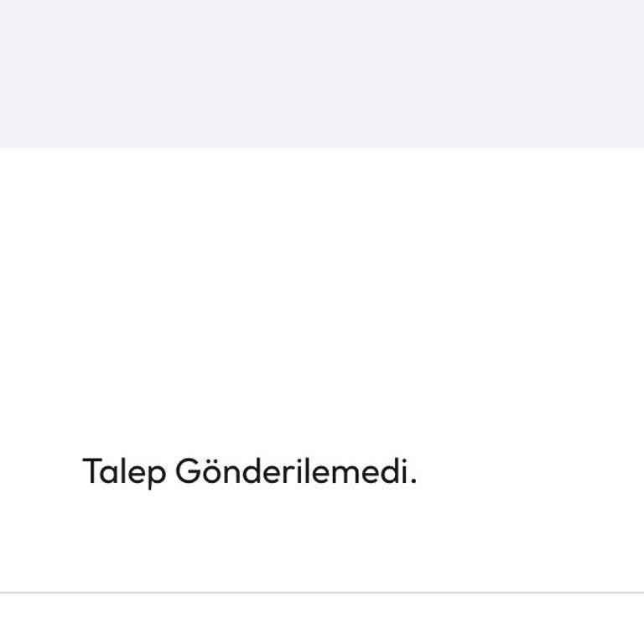Click the word "Gönderilemedi." in the message
Viewport: 644px width, 644px height.
[295, 472]
